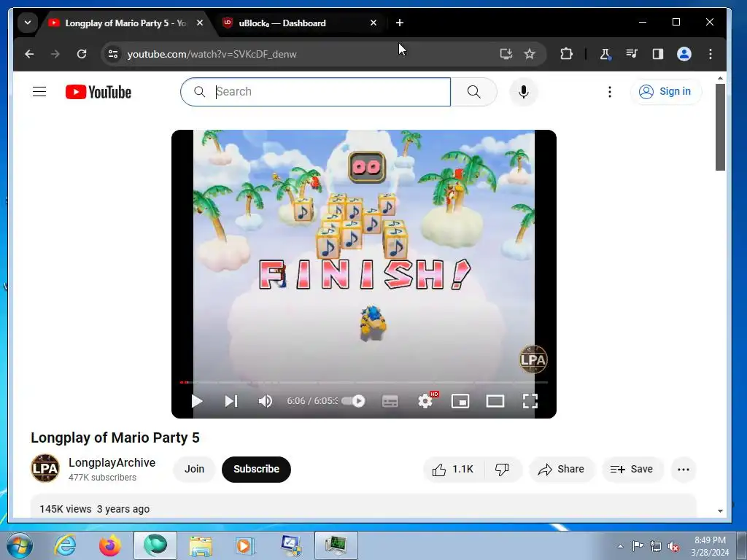Dislike the video
Viewport: 747px width, 560px height.
(x=503, y=470)
